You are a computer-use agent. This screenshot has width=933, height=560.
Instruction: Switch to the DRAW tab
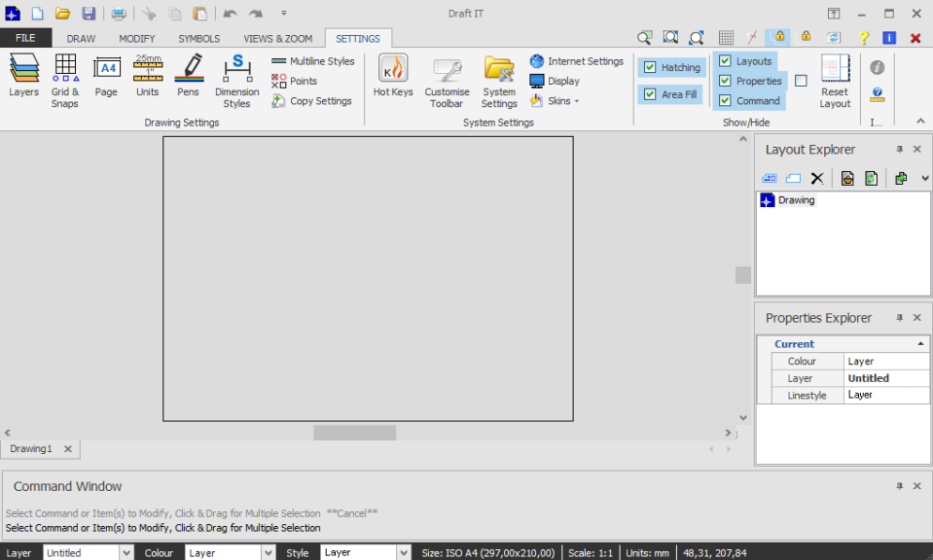(x=81, y=39)
